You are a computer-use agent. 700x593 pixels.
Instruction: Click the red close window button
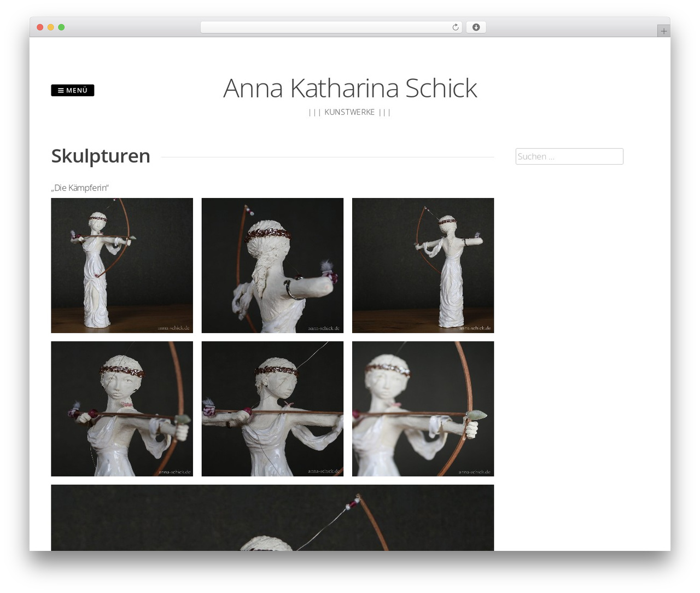(x=40, y=27)
